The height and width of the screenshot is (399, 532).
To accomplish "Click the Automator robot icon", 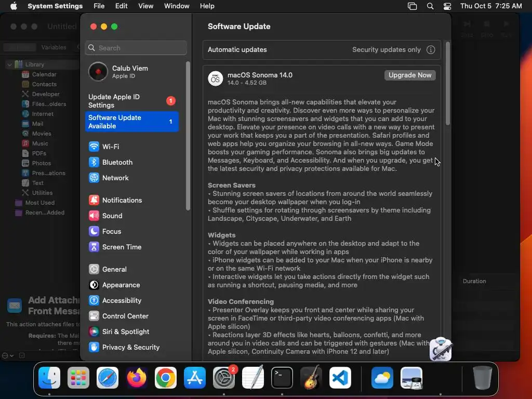I will pos(441,349).
